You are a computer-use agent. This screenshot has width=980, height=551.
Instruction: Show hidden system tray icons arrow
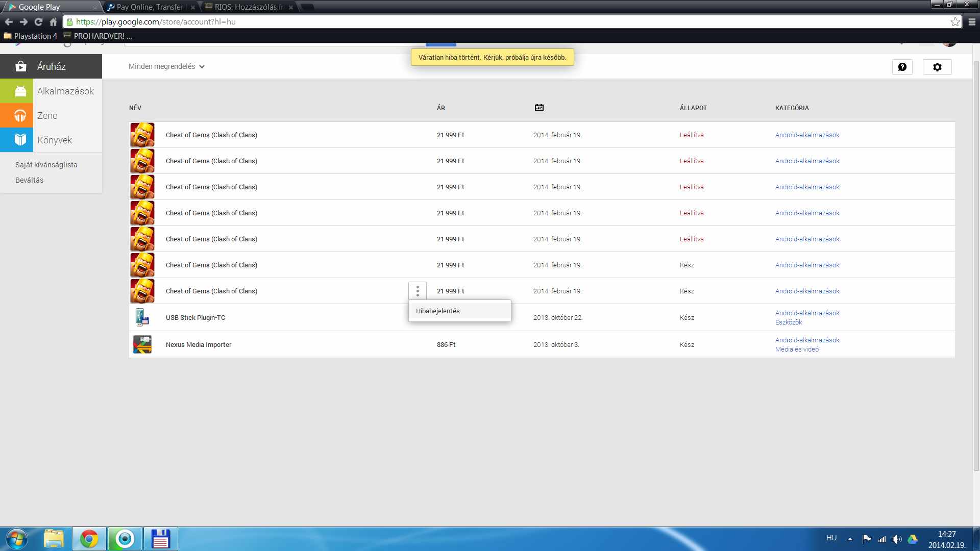(x=850, y=539)
